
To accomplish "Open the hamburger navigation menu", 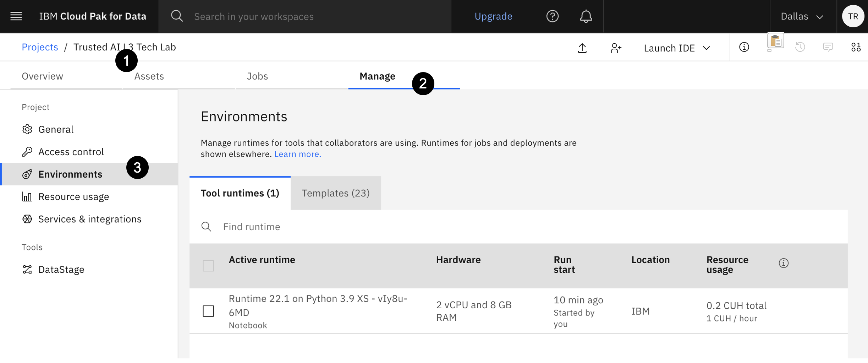I will [x=16, y=16].
